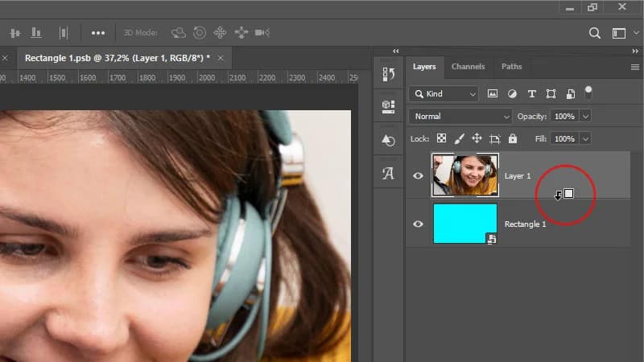Viewport: 644px width, 362px height.
Task: Select the 3D slide object icon
Action: (241, 33)
